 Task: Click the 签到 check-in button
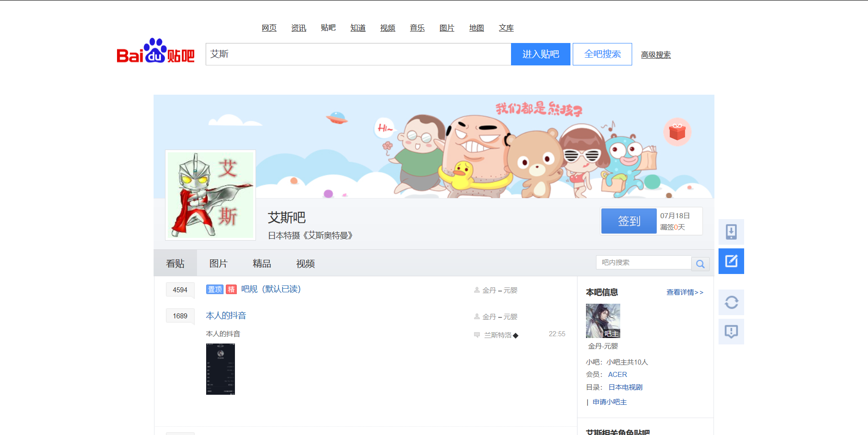[x=629, y=221]
